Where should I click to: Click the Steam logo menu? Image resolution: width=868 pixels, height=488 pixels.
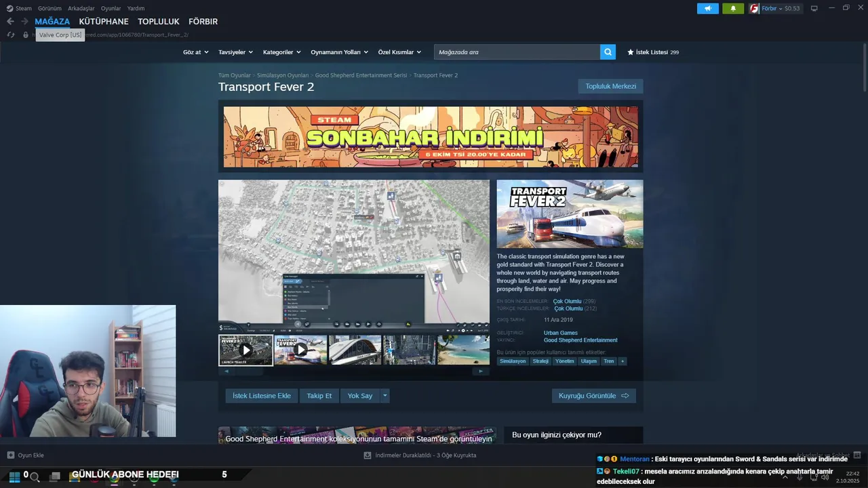[9, 9]
